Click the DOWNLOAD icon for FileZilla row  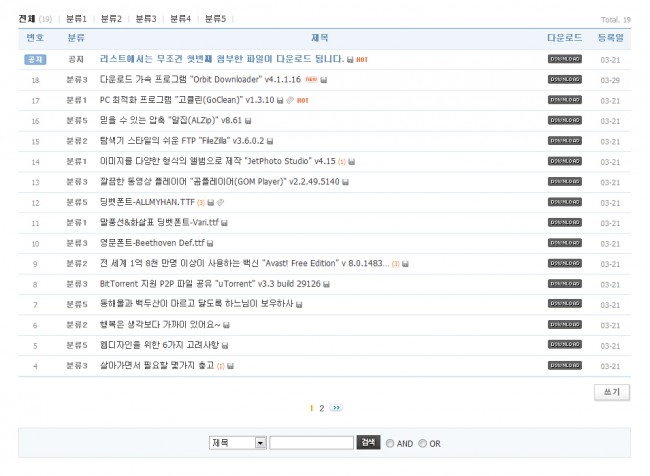tap(564, 141)
